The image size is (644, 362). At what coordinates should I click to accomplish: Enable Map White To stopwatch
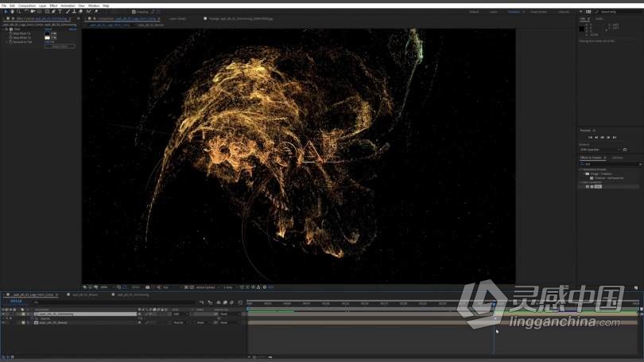click(10, 38)
